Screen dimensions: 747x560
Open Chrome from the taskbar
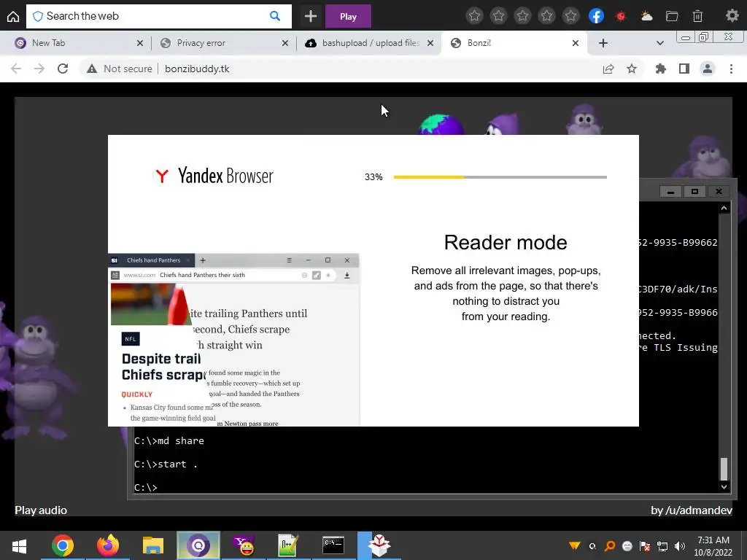(x=63, y=545)
